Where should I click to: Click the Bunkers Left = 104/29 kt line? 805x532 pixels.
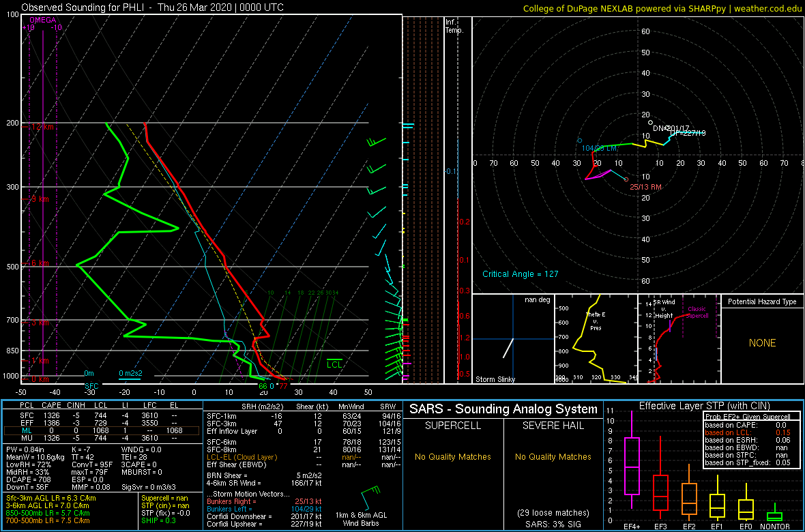tap(264, 508)
